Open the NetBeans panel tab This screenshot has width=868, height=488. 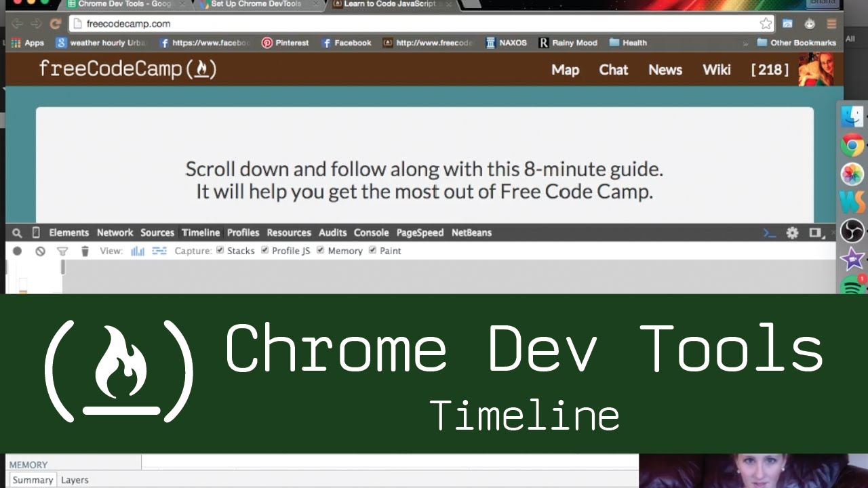(471, 232)
